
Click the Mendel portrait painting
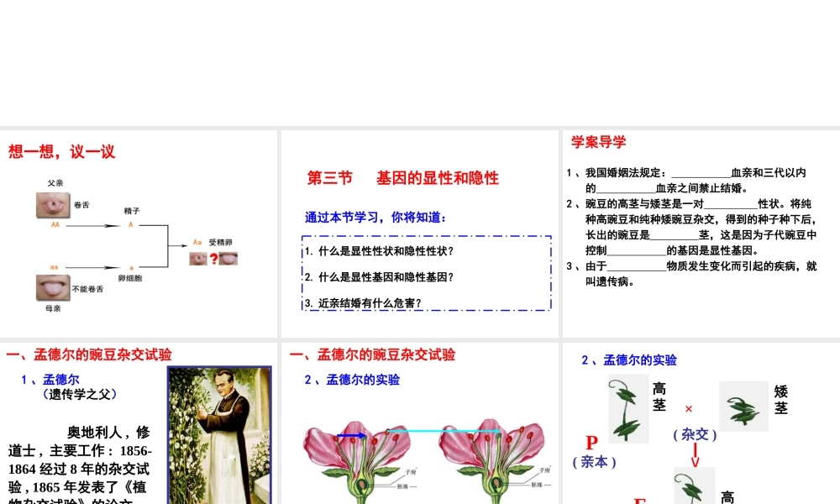[219, 435]
